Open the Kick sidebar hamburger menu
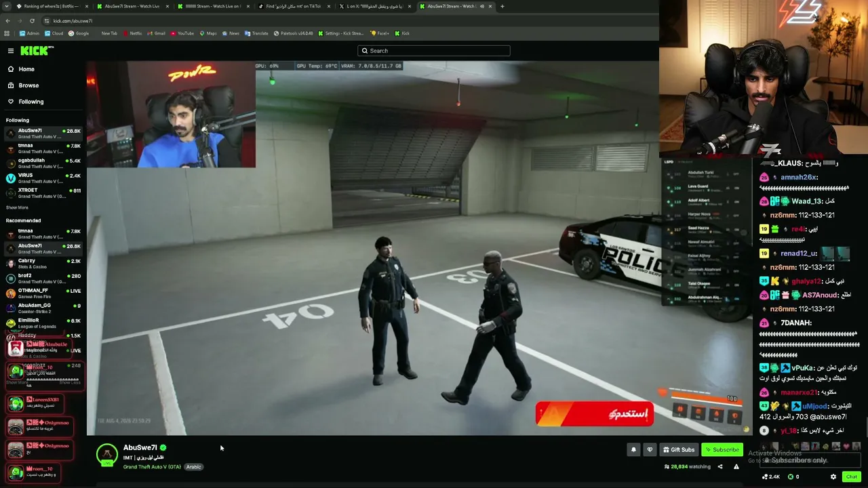868x488 pixels. coord(11,51)
